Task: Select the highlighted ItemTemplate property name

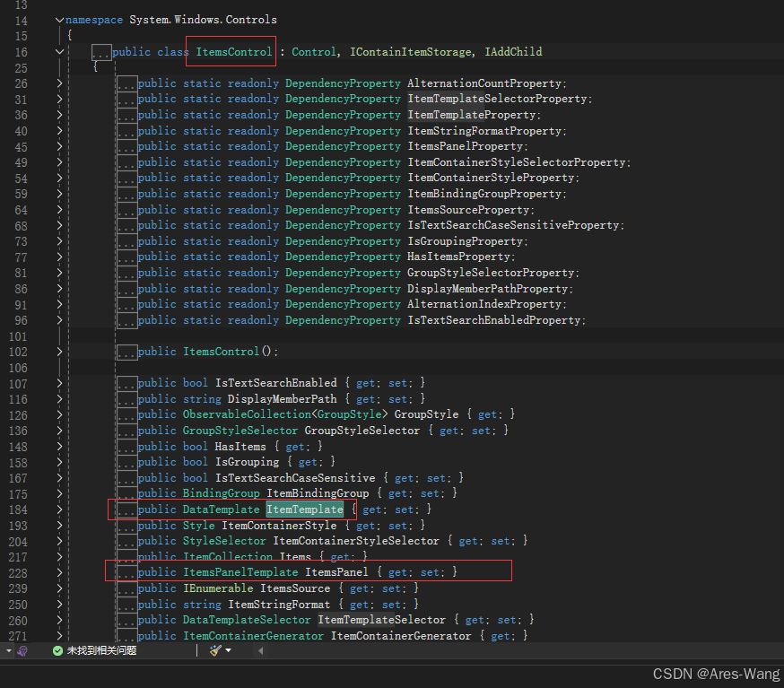Action: pos(304,509)
